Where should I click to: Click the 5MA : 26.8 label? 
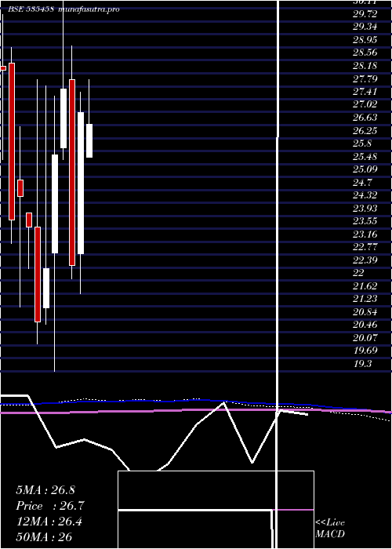click(x=45, y=490)
